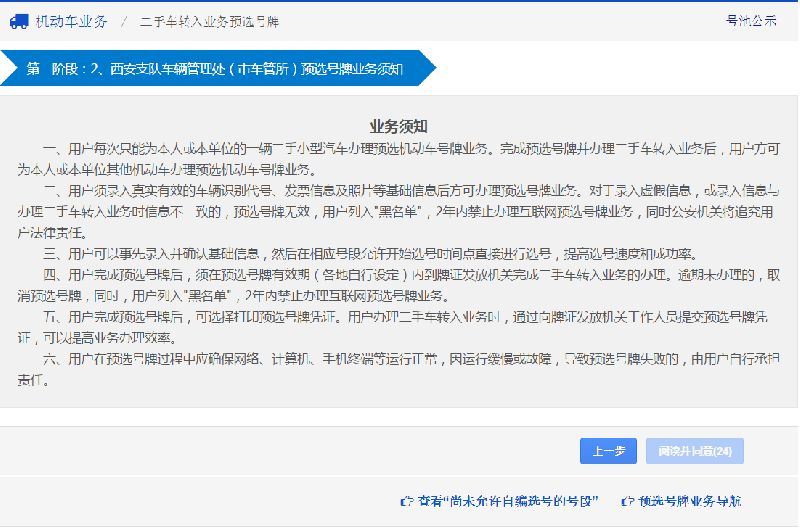
Task: Click the paragraph beginning 二、用户须录入真实有效
Action: pyautogui.click(x=398, y=212)
